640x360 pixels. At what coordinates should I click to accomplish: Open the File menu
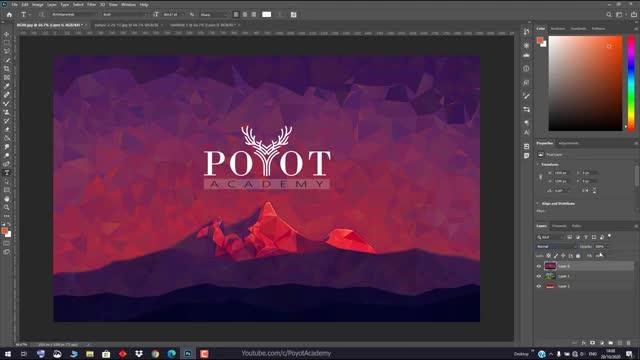[15, 4]
